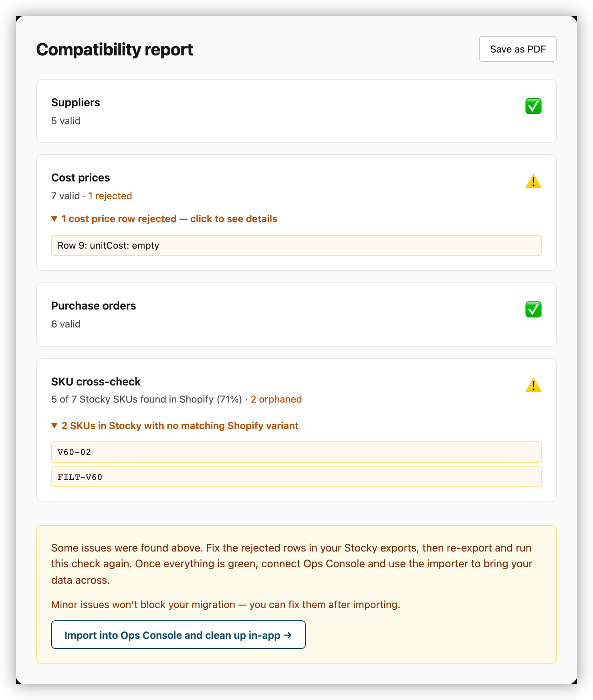
Task: Click the green checkmark icon for Suppliers
Action: tap(533, 106)
